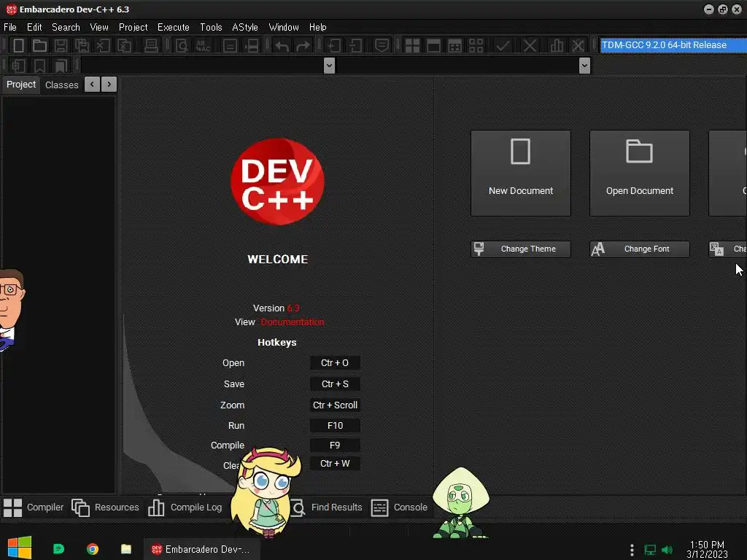Open the Search menu
Image resolution: width=747 pixels, height=560 pixels.
(66, 27)
